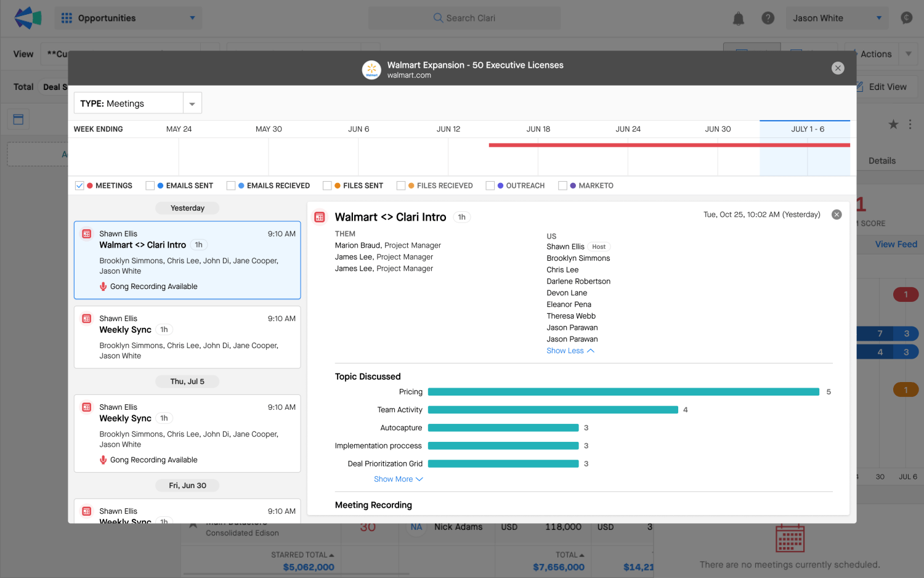This screenshot has width=924, height=578.
Task: Click calendar icon beside Walmart <> Clari Intro title
Action: pyautogui.click(x=320, y=218)
